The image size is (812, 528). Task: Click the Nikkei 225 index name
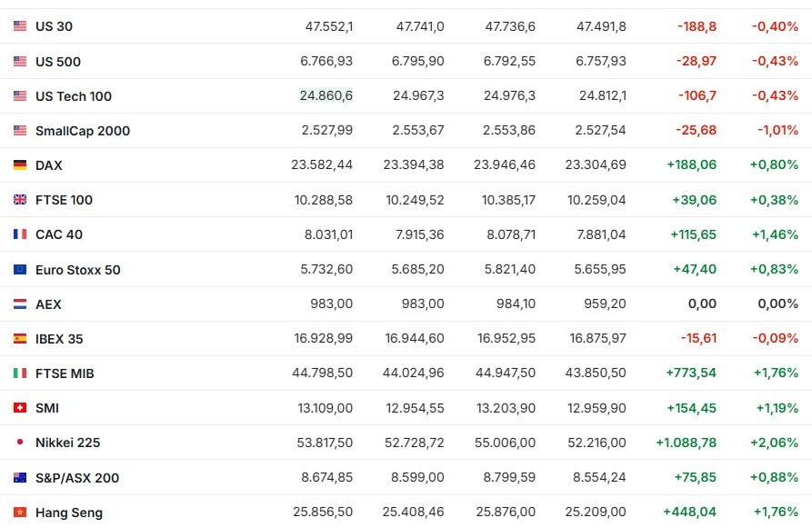coord(68,443)
